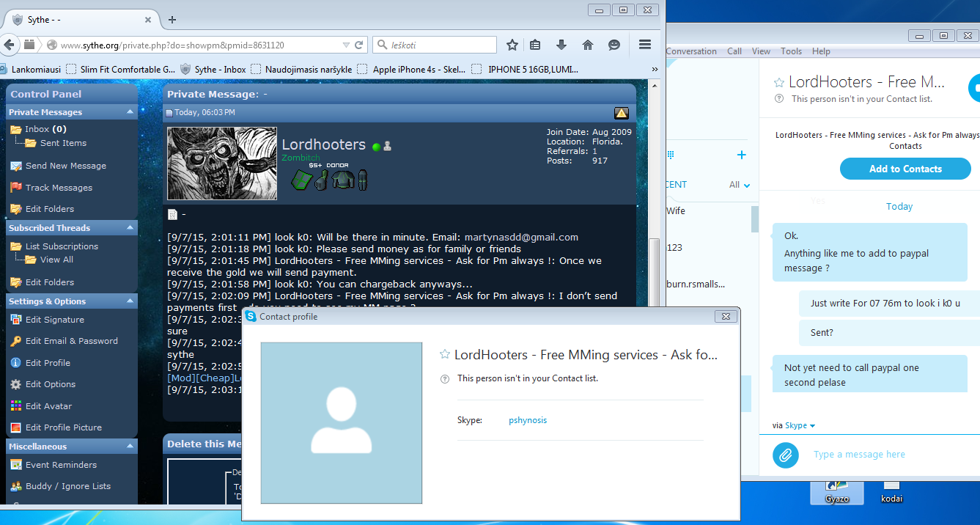Click the Edit Signature icon

[16, 320]
